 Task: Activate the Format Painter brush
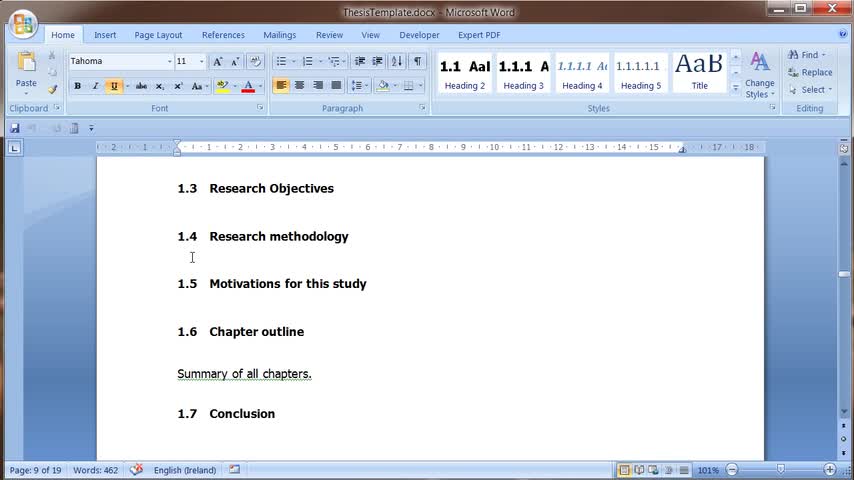[52, 89]
